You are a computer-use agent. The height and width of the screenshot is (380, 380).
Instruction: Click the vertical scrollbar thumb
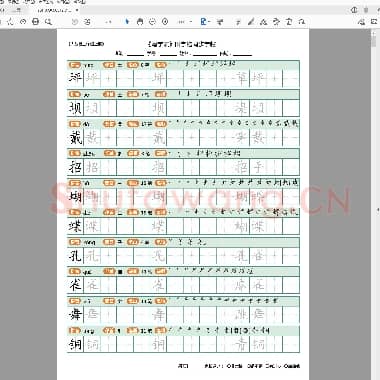point(374,40)
